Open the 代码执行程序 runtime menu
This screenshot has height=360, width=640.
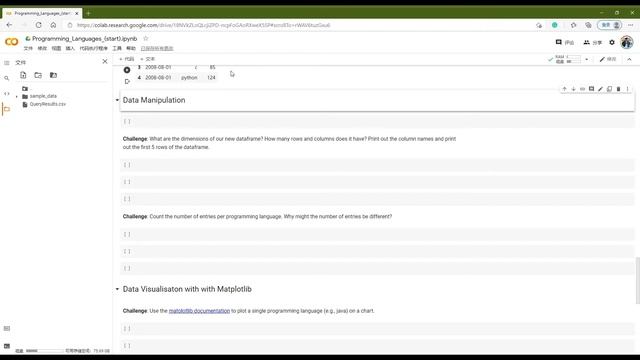93,48
